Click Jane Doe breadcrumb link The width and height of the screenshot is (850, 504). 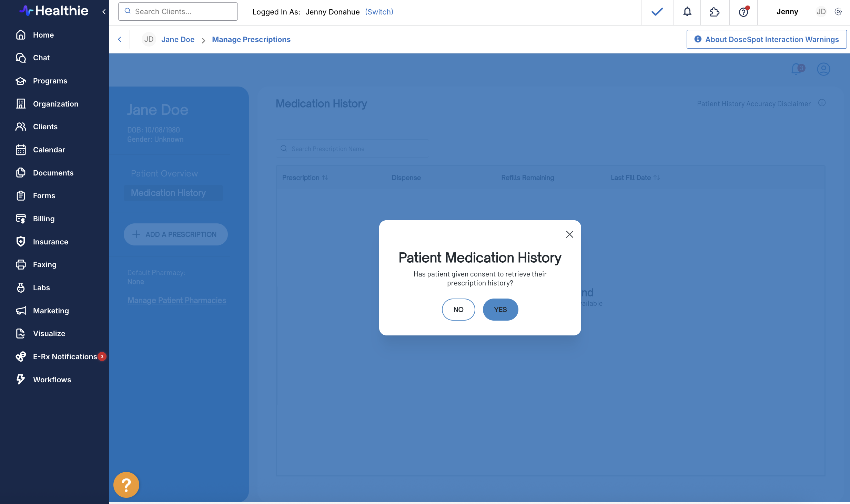[x=178, y=39]
